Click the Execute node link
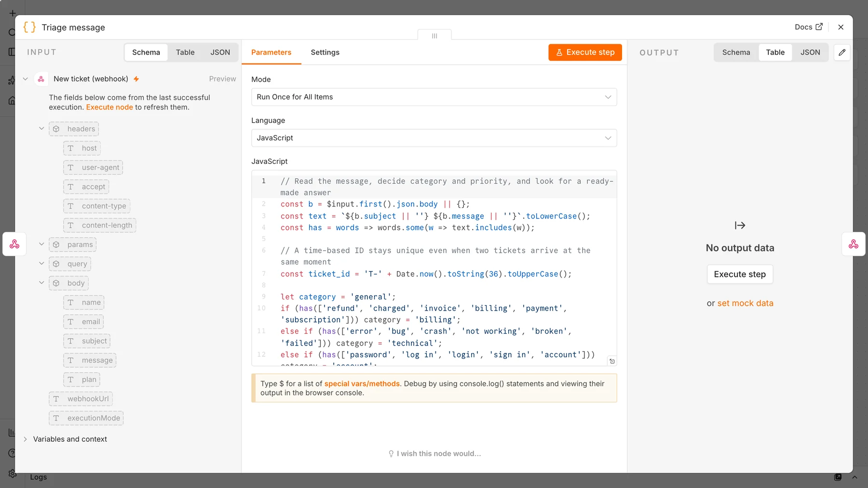This screenshot has width=868, height=488. (x=109, y=107)
